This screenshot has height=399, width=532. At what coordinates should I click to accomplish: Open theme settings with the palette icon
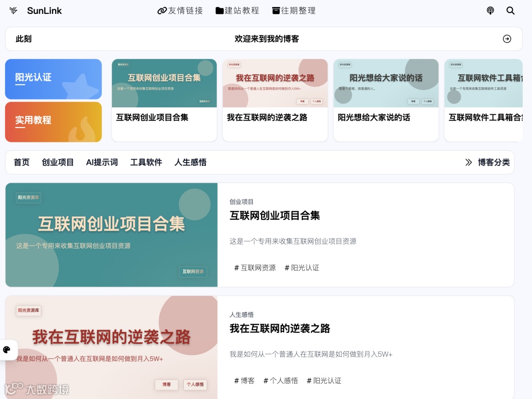pyautogui.click(x=7, y=350)
